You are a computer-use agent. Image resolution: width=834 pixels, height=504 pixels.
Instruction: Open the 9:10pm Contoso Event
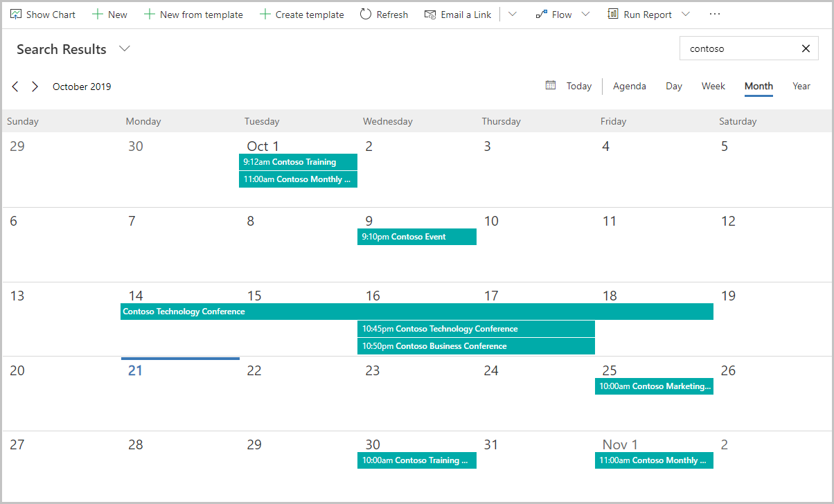point(417,237)
